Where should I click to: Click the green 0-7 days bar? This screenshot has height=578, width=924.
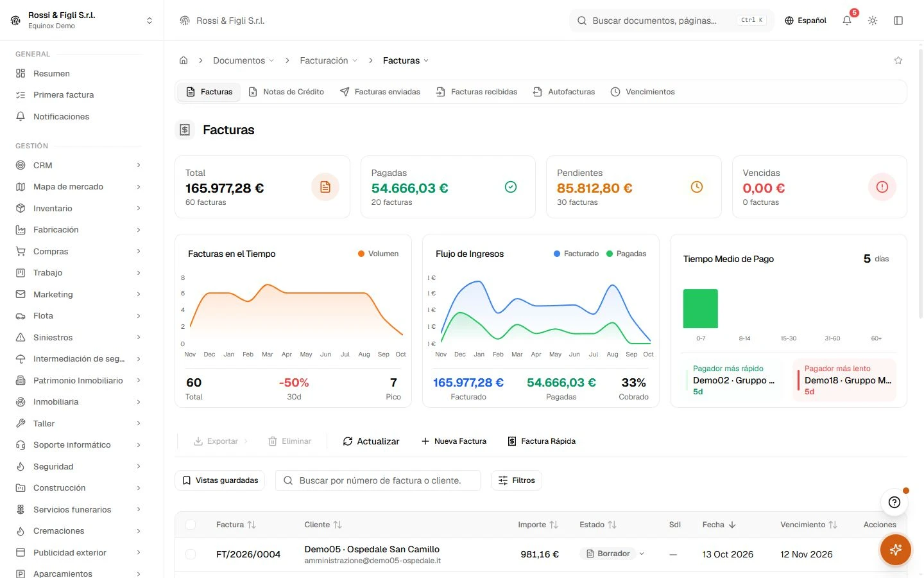pyautogui.click(x=701, y=309)
